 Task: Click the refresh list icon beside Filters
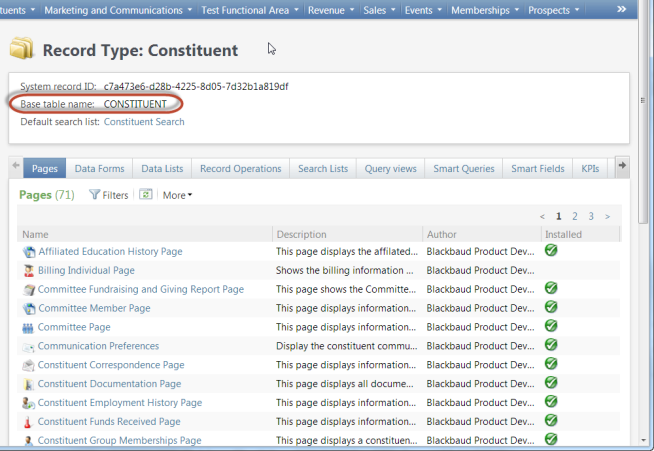(x=146, y=195)
